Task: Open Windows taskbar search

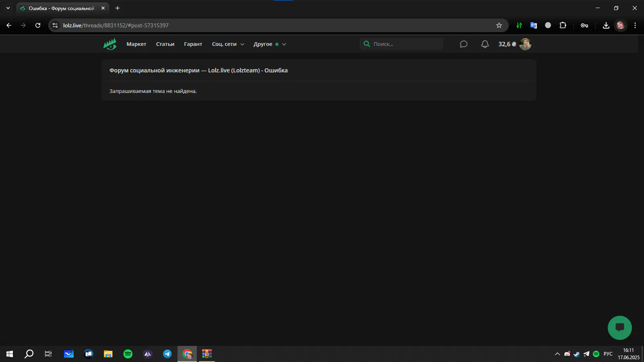Action: tap(29, 354)
